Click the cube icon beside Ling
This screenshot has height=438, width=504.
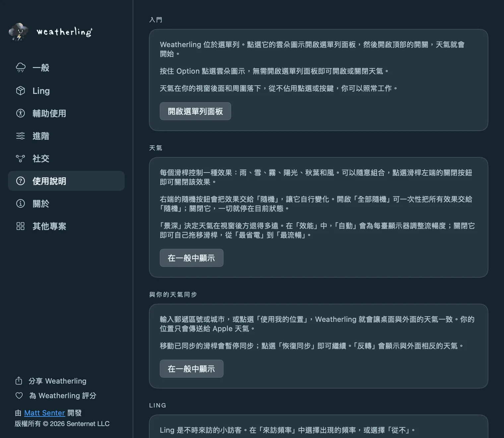coord(21,91)
